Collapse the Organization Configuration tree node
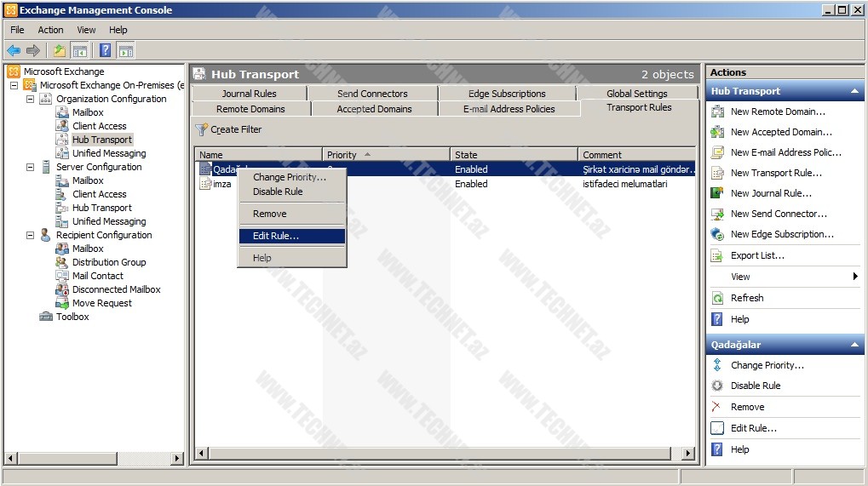Viewport: 868px width, 486px height. 31,99
